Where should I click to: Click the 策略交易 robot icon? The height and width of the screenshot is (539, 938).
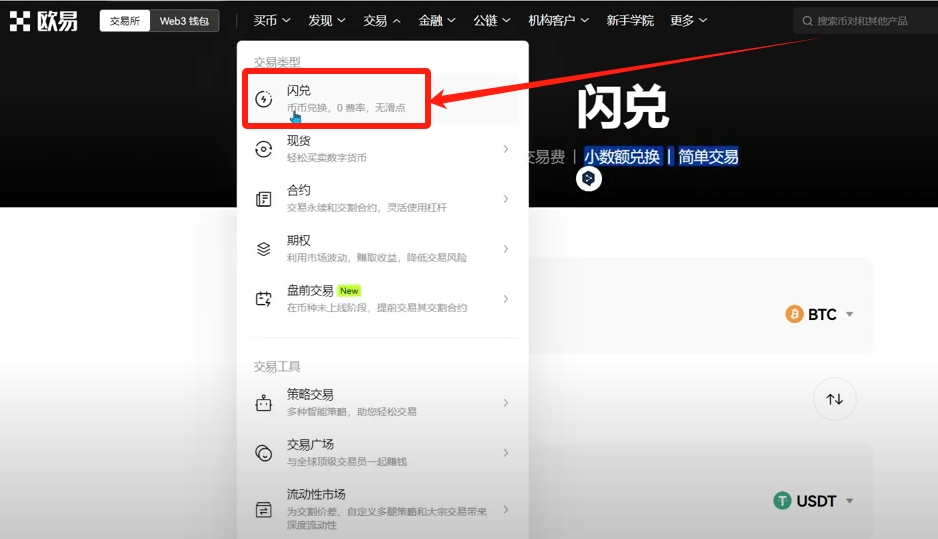coord(264,403)
